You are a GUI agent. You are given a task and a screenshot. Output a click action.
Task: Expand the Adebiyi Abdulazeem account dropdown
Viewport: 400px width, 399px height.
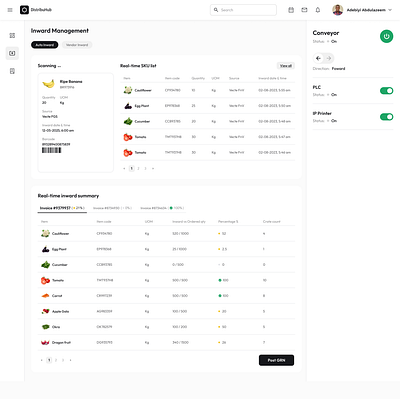click(390, 10)
